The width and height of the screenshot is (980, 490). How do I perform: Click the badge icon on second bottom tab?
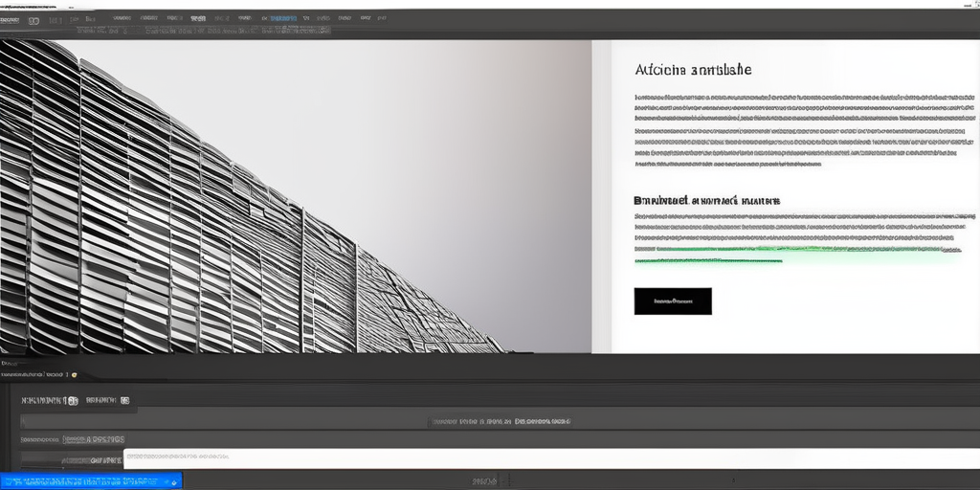pyautogui.click(x=124, y=401)
